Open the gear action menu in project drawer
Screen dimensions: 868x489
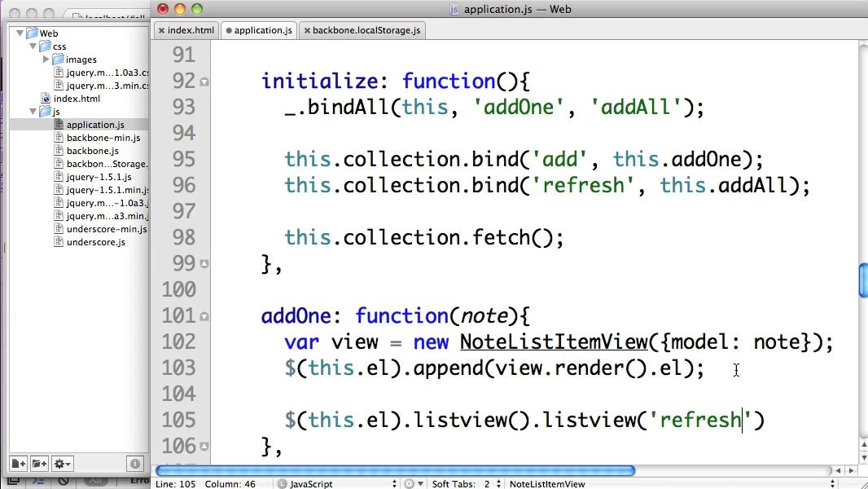click(x=61, y=464)
